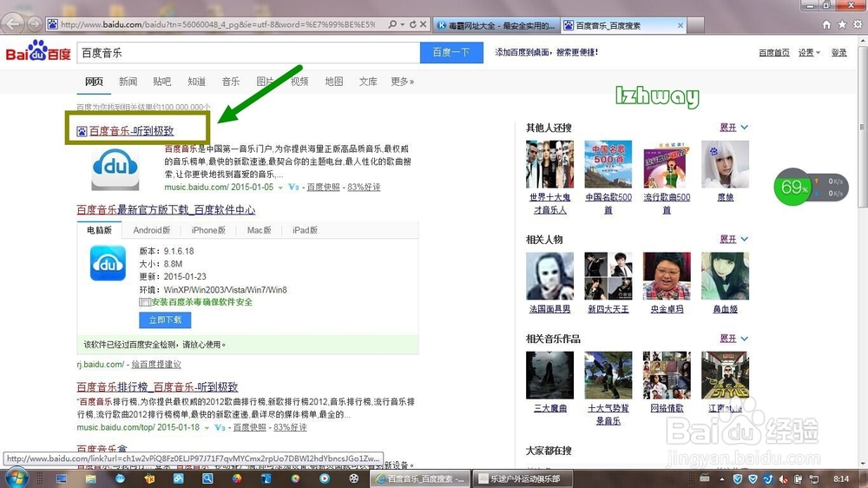Image resolution: width=868 pixels, height=488 pixels.
Task: Switch to the 地图 search tab
Action: coord(334,82)
